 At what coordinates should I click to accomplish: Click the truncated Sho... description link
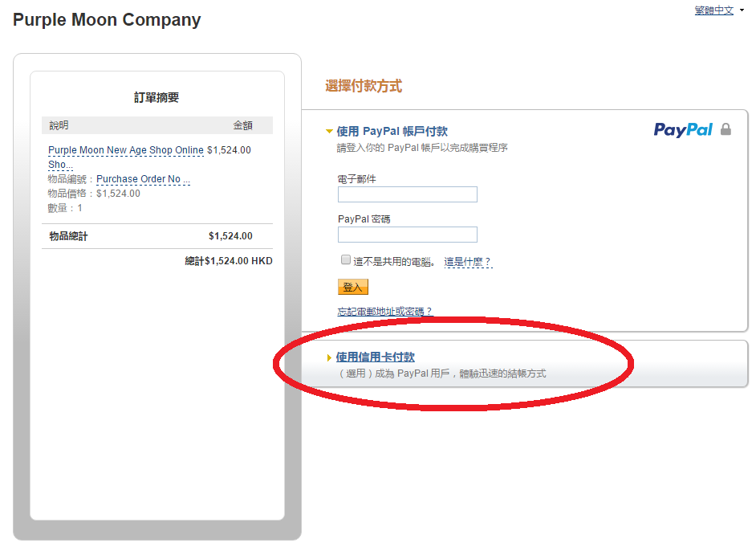pos(60,165)
